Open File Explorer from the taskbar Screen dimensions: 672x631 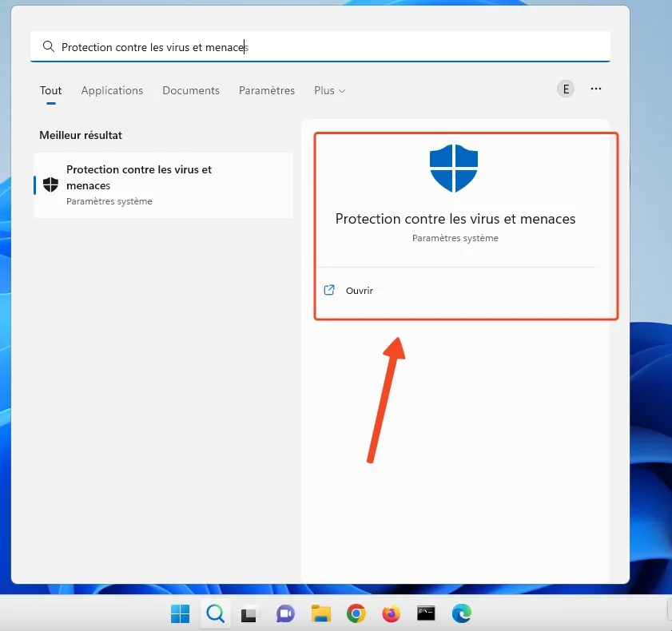[x=320, y=613]
